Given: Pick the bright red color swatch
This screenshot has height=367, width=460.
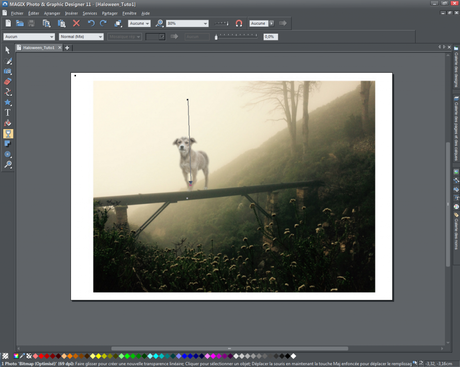Looking at the screenshot, I should 41,356.
